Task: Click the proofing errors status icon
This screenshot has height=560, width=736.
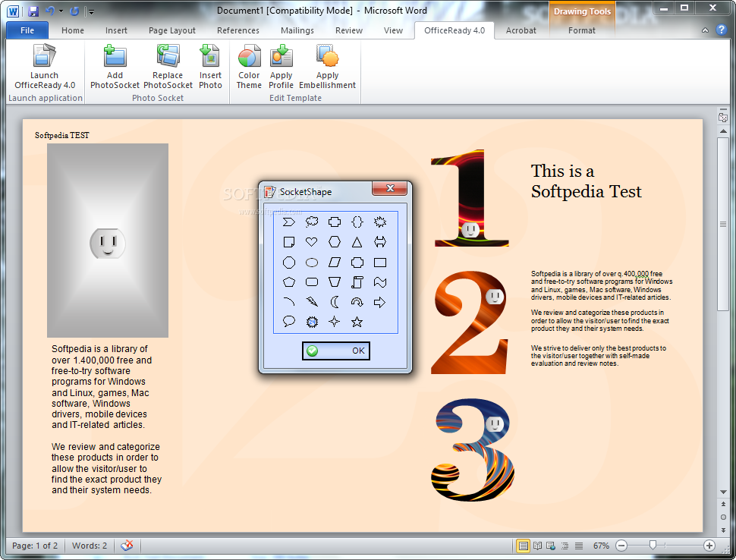Action: pyautogui.click(x=127, y=545)
